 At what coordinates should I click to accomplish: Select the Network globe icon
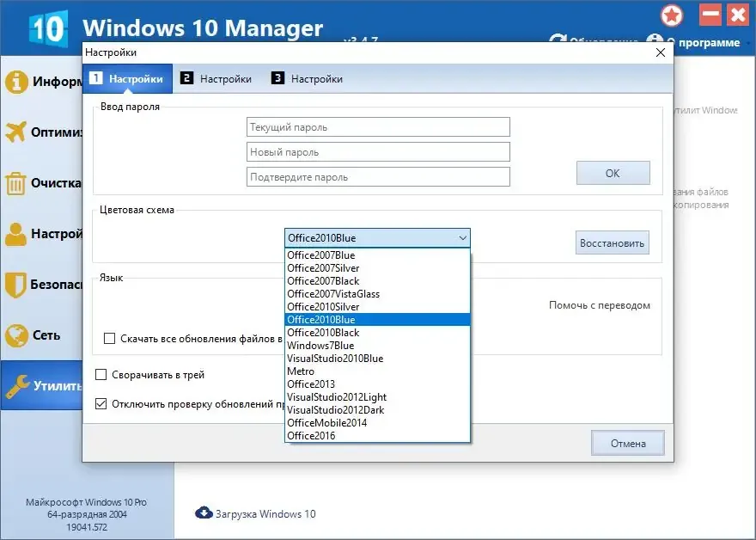pyautogui.click(x=16, y=335)
